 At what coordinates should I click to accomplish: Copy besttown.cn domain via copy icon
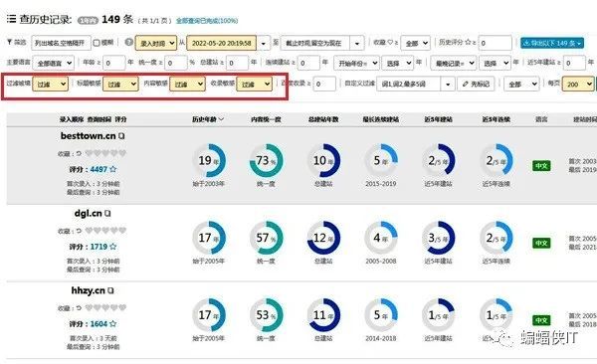[x=121, y=136]
